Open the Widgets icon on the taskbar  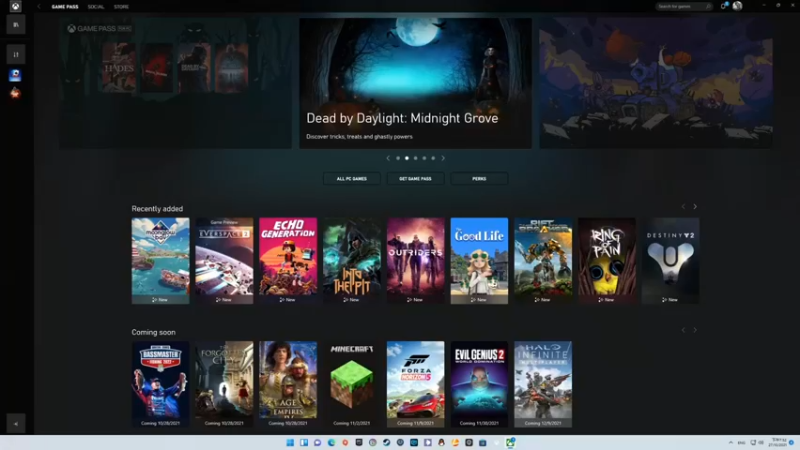point(304,442)
